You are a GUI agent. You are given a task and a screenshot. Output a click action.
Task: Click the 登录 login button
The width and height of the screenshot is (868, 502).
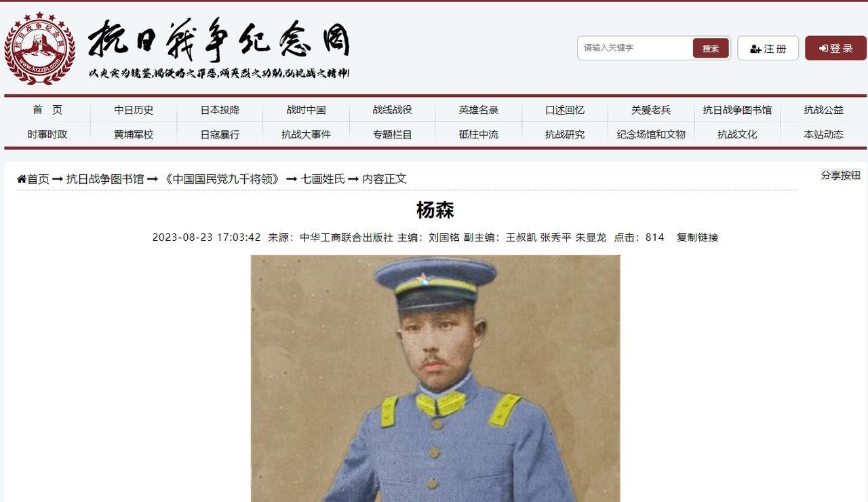(835, 48)
